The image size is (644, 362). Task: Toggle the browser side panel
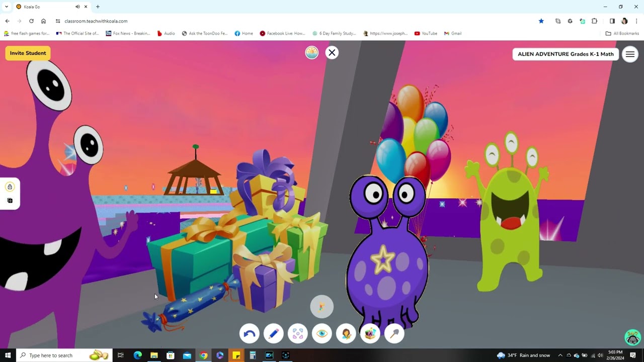(x=612, y=21)
